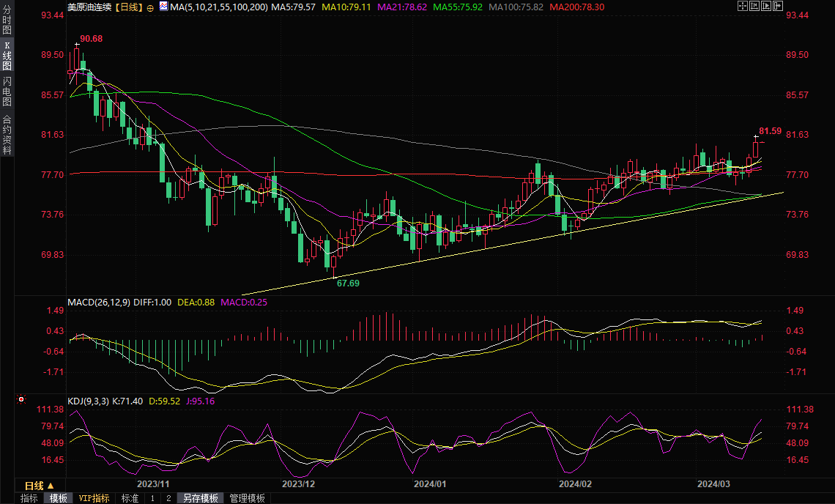This screenshot has width=835, height=504.
Task: Open the 指标 tab at the bottom
Action: click(x=29, y=498)
